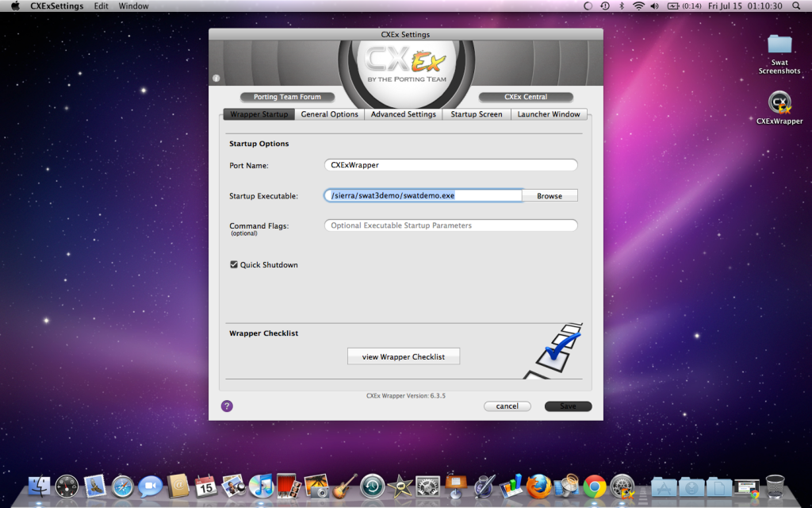
Task: Cancel the CXEx Settings dialog
Action: pyautogui.click(x=507, y=406)
